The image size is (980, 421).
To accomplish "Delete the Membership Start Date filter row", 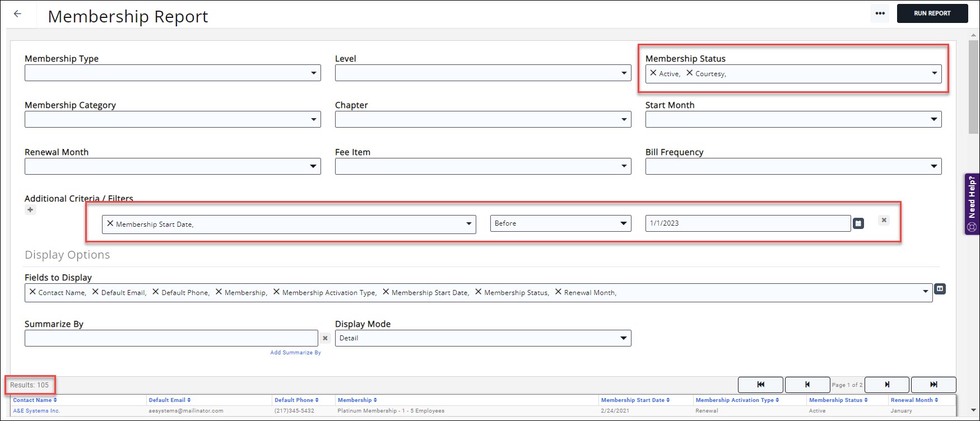I will [x=884, y=220].
